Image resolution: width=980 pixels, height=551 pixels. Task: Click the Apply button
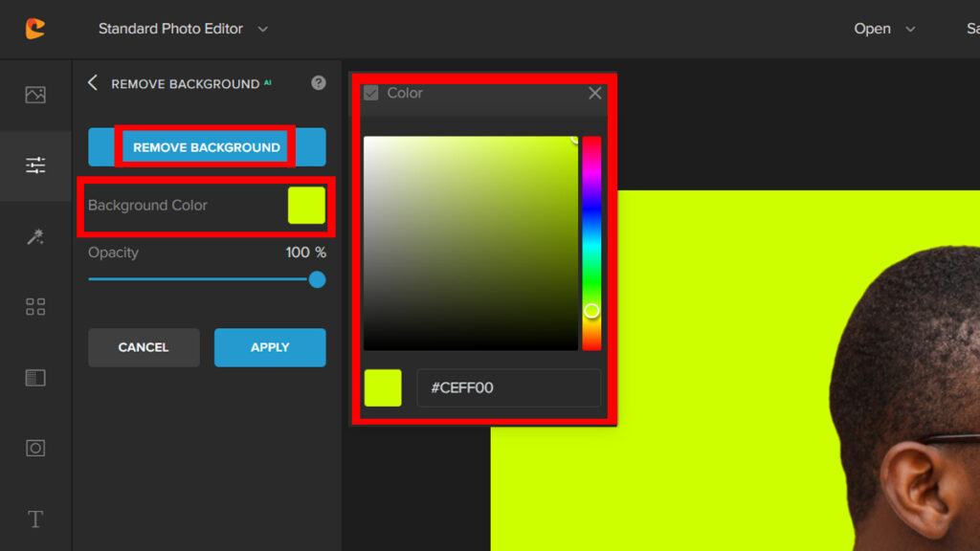coord(270,347)
